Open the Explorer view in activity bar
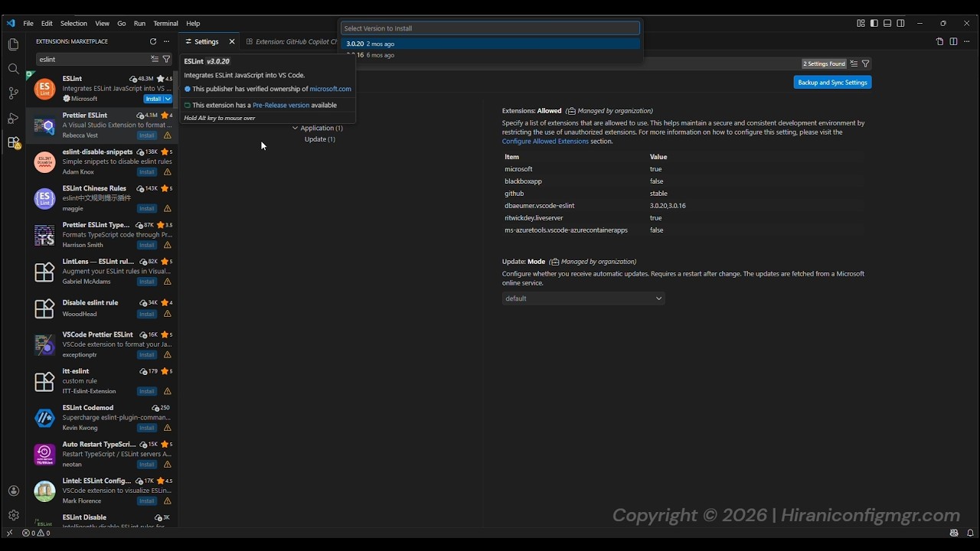This screenshot has width=980, height=551. coord(13,44)
